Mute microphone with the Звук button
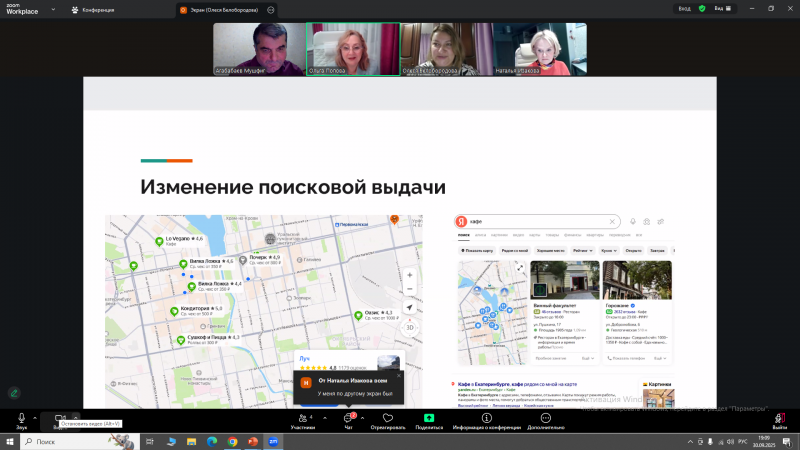Viewport: 800px width, 450px height. pyautogui.click(x=21, y=419)
